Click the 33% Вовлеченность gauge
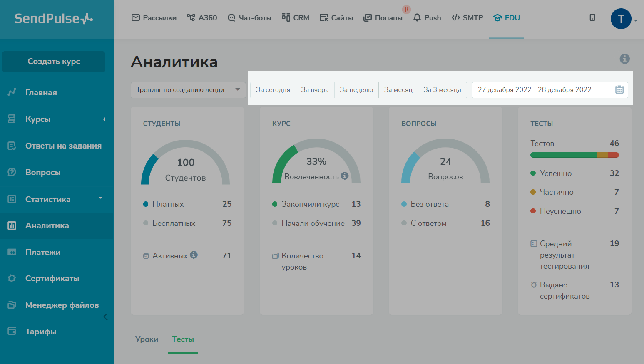Screen dimensions: 644x364 click(x=316, y=161)
